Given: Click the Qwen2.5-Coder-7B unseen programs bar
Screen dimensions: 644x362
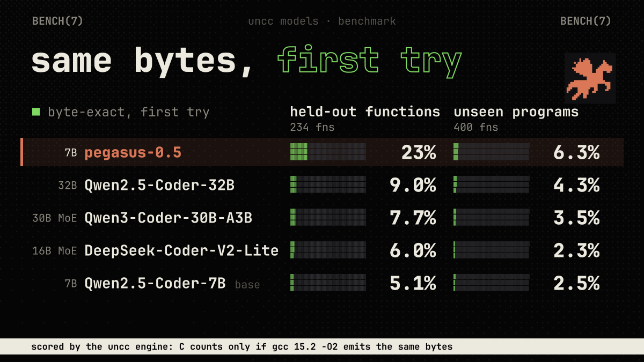Looking at the screenshot, I should tap(492, 283).
